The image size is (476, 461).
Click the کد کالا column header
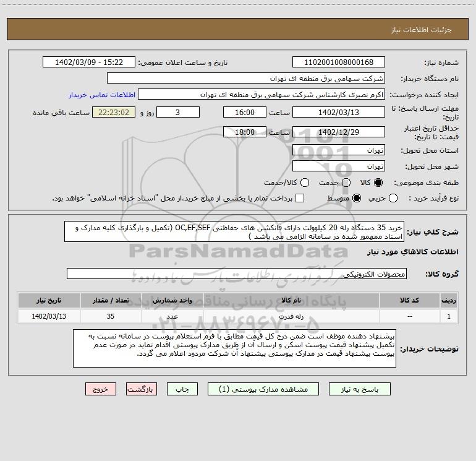tap(409, 300)
